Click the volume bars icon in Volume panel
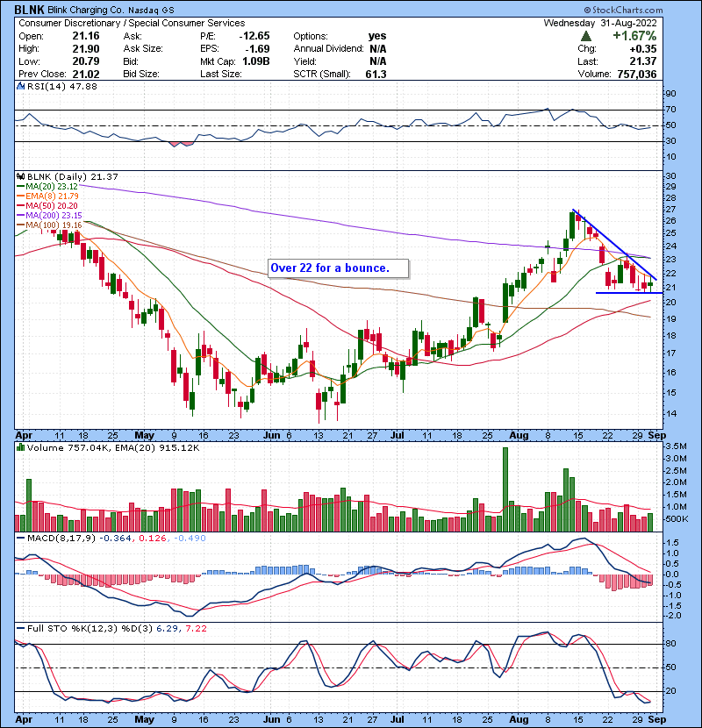Image resolution: width=702 pixels, height=728 pixels. 20,447
